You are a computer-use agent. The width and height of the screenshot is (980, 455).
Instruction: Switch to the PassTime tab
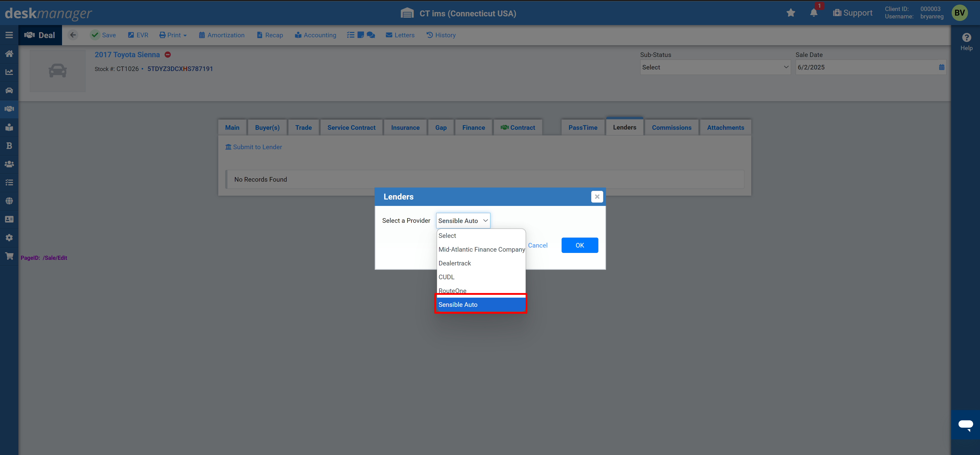[x=583, y=127]
